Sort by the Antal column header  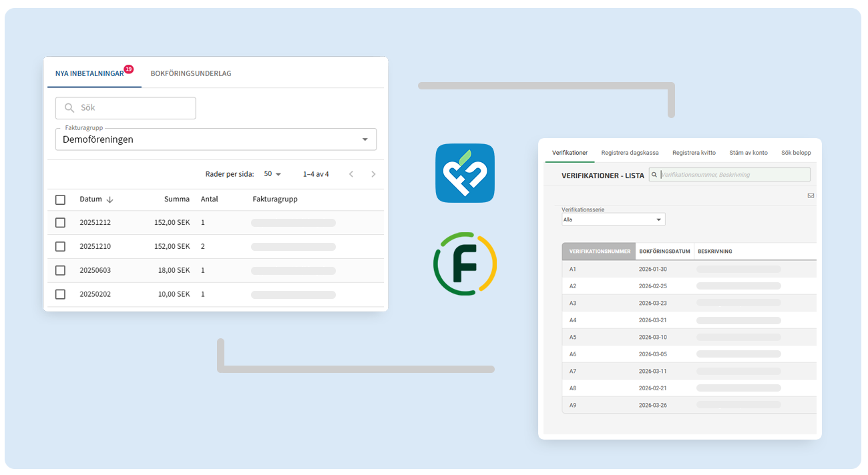point(209,199)
